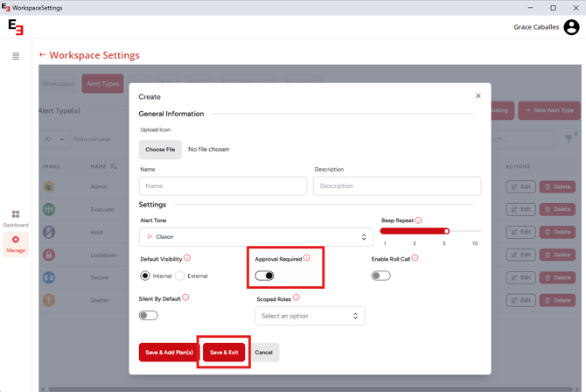Enable the Roll Call toggle
Screen dimensions: 586x392
(x=380, y=276)
